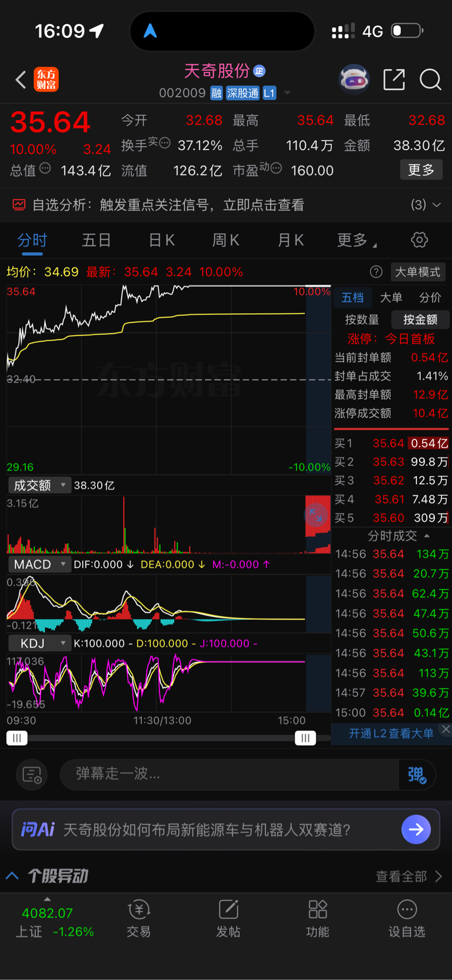Viewport: 452px width, 980px height.
Task: Tap the 深股通 badge
Action: pos(242,93)
